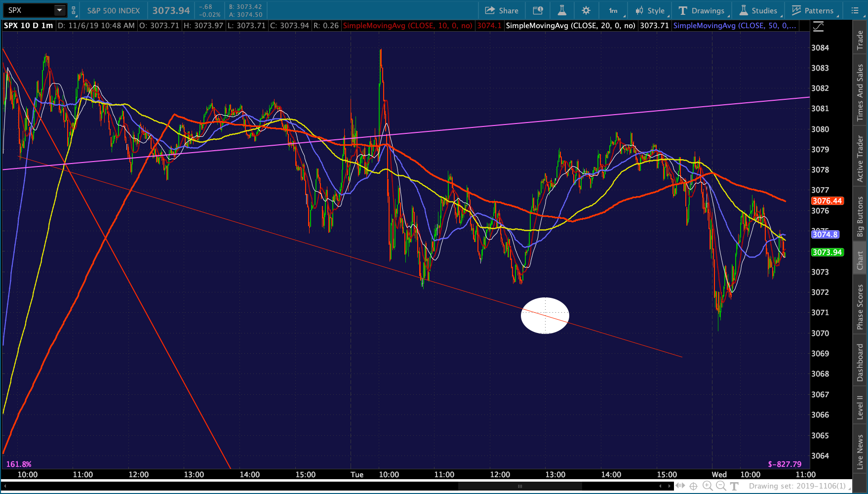Click the bid price B: 3073.42

click(x=245, y=7)
